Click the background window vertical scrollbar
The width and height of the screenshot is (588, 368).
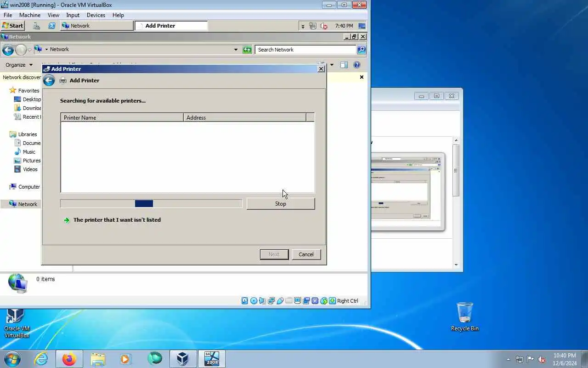coord(456,202)
